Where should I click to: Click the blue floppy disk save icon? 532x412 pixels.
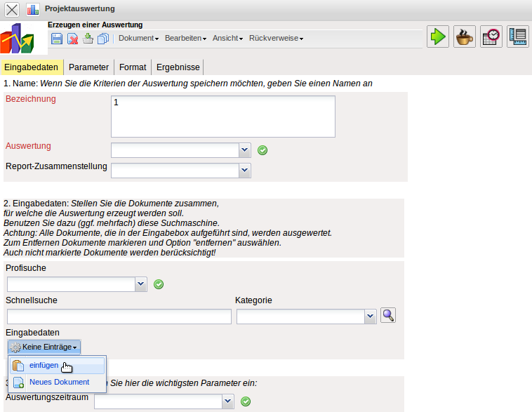pos(57,39)
